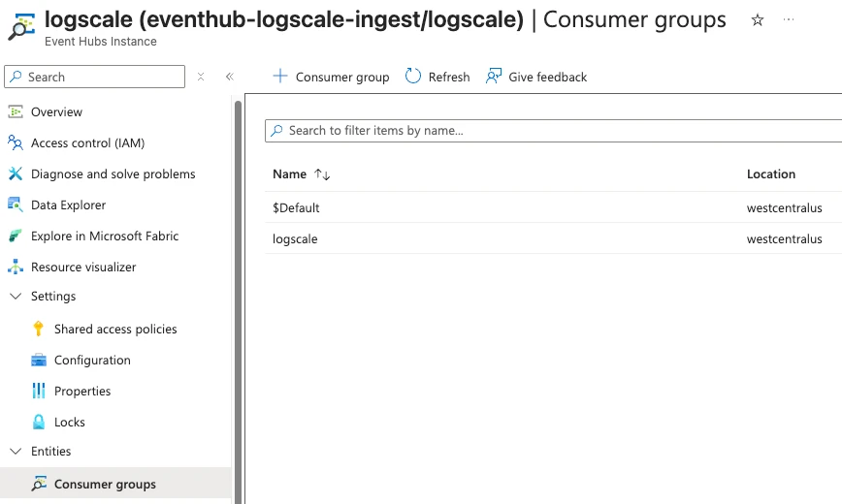Collapse the sidebar with double chevron icon
842x504 pixels.
(x=230, y=77)
